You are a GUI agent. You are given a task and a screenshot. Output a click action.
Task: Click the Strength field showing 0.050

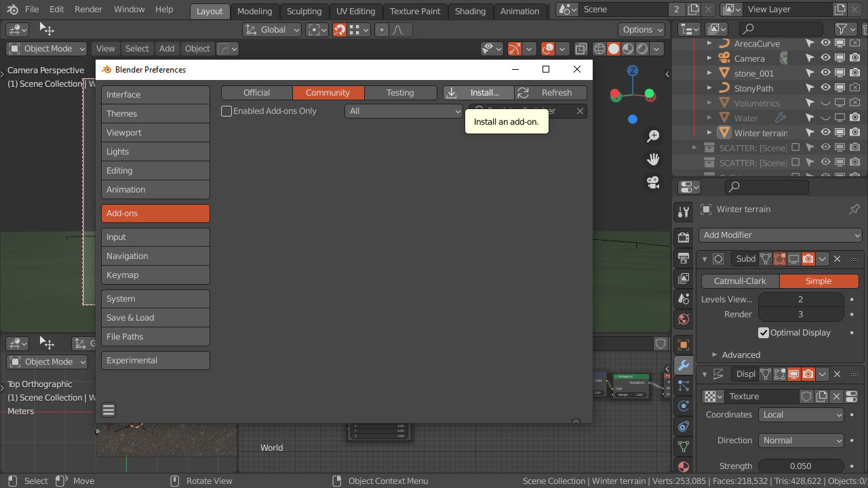click(x=800, y=466)
